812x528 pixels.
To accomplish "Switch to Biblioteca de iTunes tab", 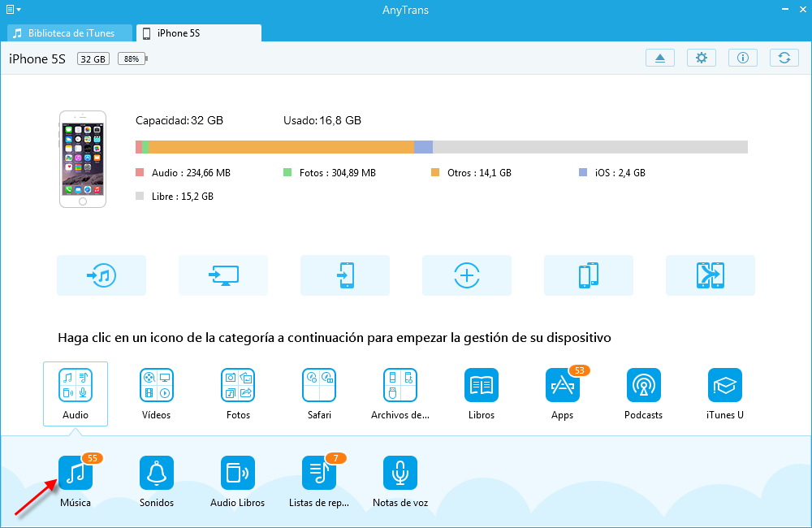I will tap(70, 33).
